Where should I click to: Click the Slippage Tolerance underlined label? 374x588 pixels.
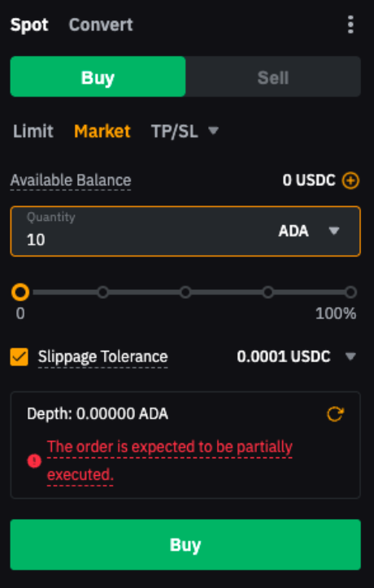point(103,357)
